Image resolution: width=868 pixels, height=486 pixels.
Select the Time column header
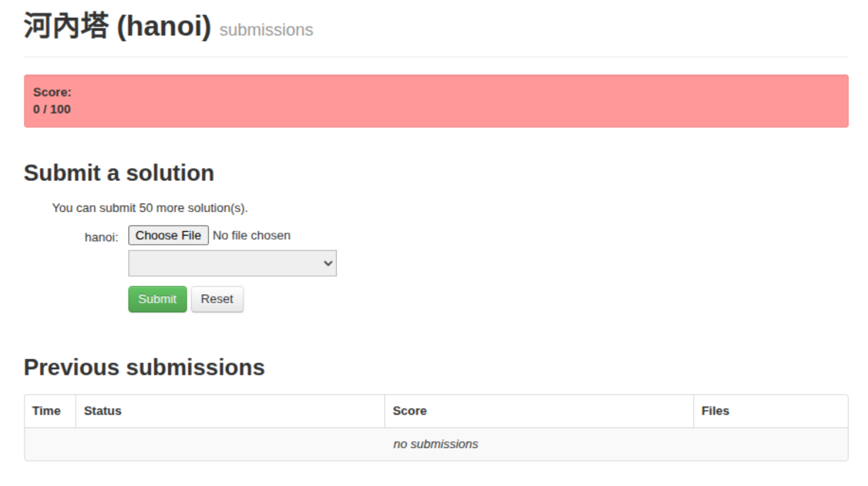pyautogui.click(x=46, y=411)
